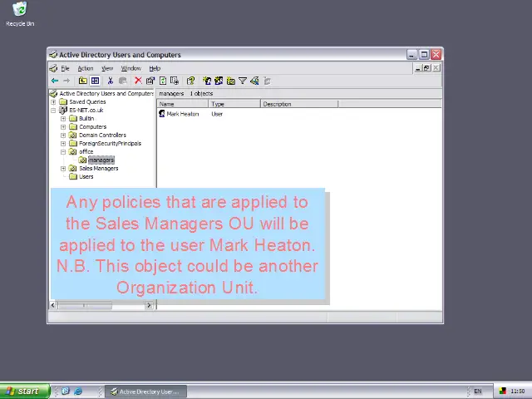Click the EN language indicator

pos(478,392)
